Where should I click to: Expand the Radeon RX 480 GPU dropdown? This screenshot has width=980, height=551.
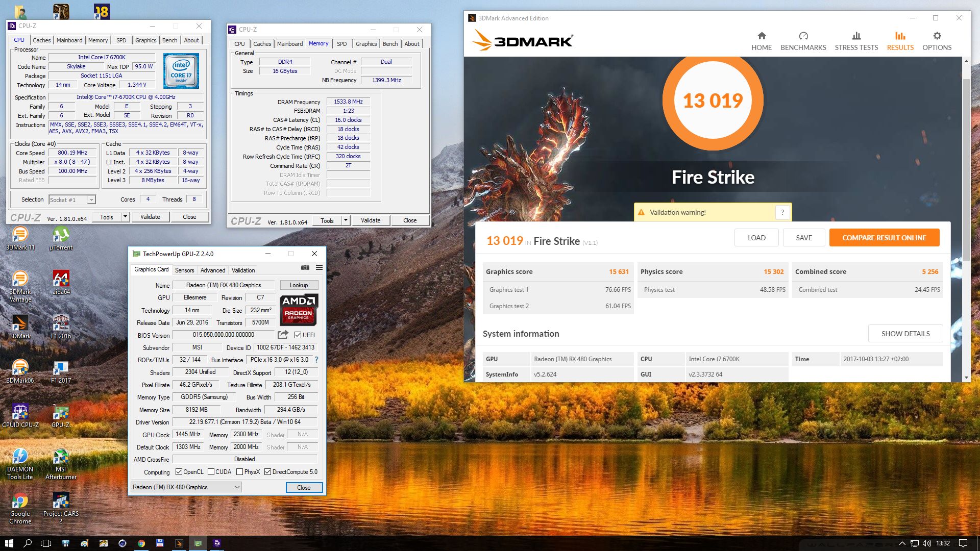[x=237, y=487]
